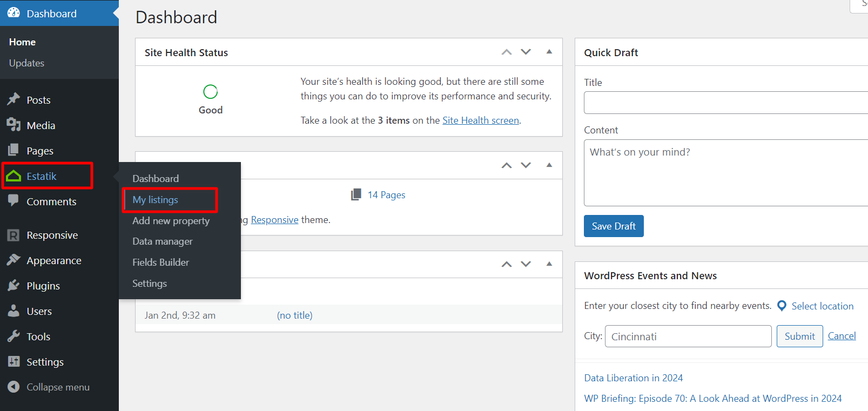This screenshot has width=868, height=411.
Task: Click the Pages icon in the sidebar
Action: click(14, 150)
